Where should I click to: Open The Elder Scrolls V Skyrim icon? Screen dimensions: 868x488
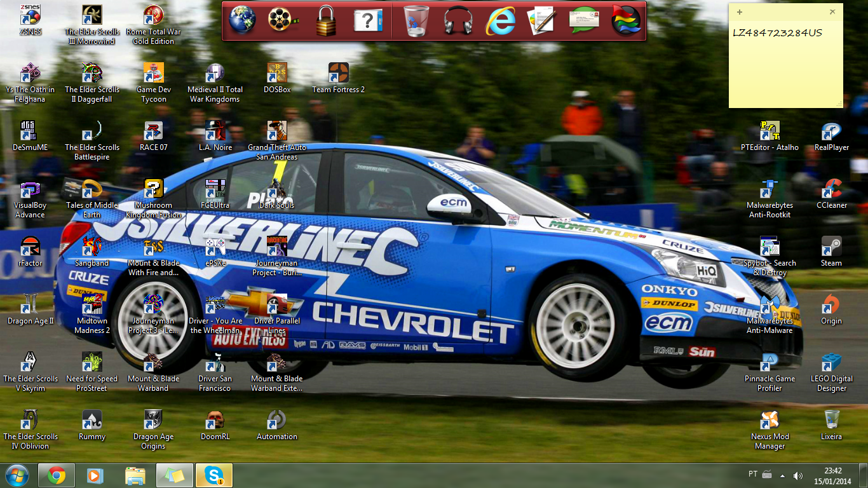tap(31, 372)
